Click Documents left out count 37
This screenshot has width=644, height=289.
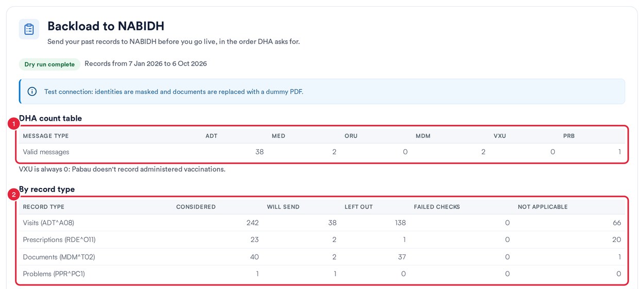[401, 257]
